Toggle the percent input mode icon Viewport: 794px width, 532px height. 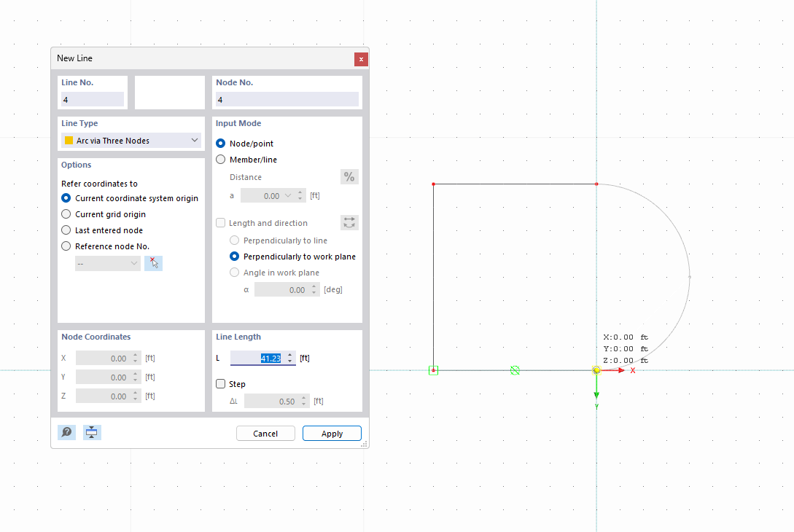tap(349, 176)
